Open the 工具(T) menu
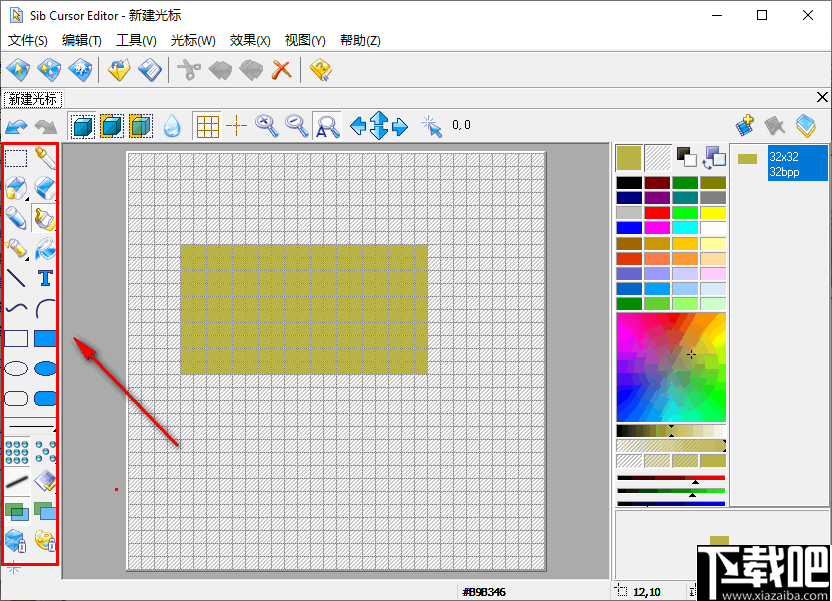This screenshot has width=832, height=601. (137, 40)
